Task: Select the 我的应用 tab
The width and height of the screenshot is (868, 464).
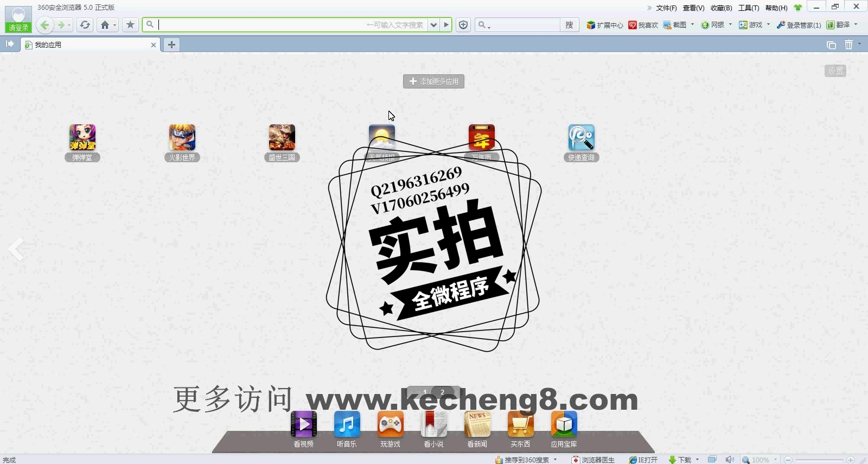Action: 91,45
